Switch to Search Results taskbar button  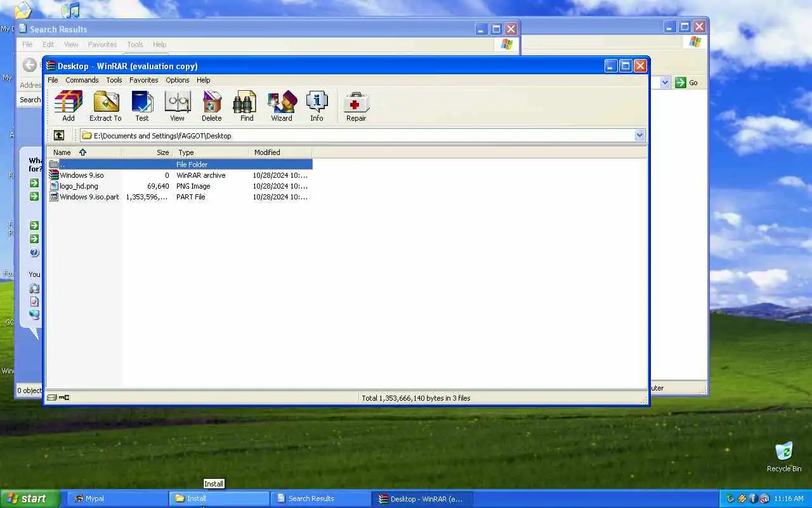click(321, 498)
